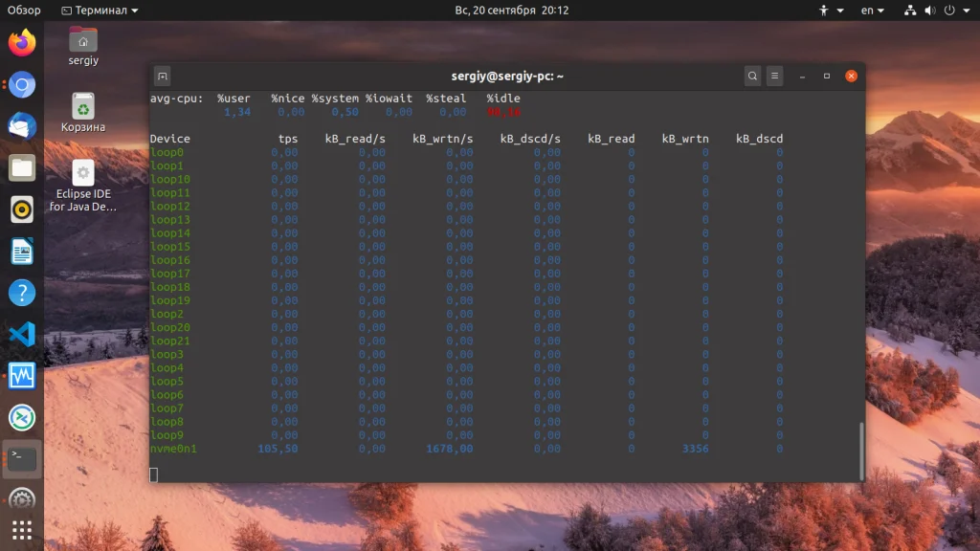The width and height of the screenshot is (980, 551).
Task: Open Settings gear in the dock
Action: click(x=22, y=499)
